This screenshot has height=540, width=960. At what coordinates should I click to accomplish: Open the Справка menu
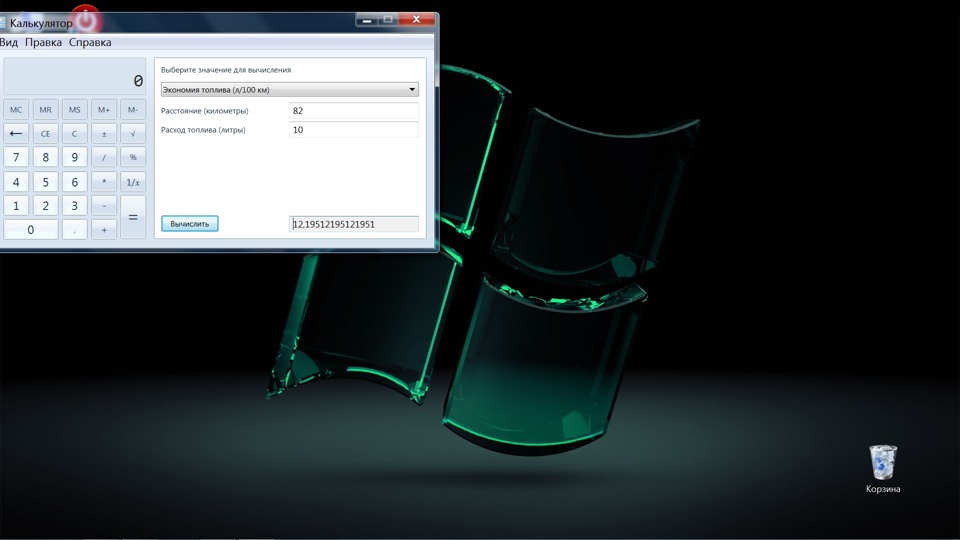pyautogui.click(x=90, y=42)
